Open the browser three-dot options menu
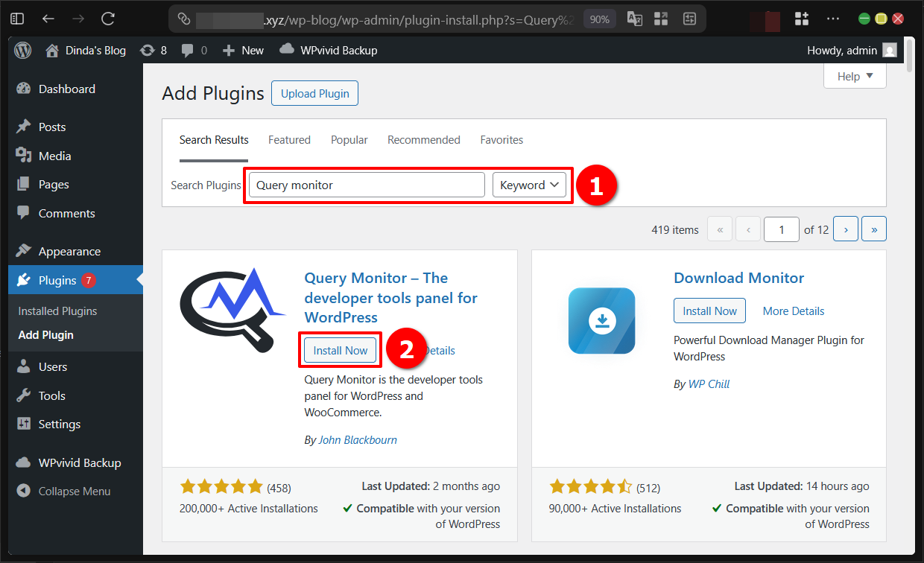Image resolution: width=924 pixels, height=563 pixels. pos(832,18)
